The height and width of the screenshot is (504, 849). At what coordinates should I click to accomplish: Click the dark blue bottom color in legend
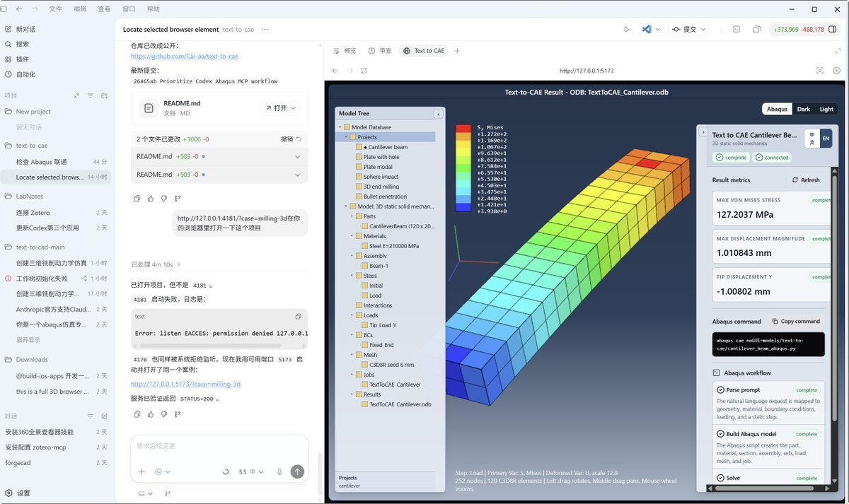click(463, 207)
